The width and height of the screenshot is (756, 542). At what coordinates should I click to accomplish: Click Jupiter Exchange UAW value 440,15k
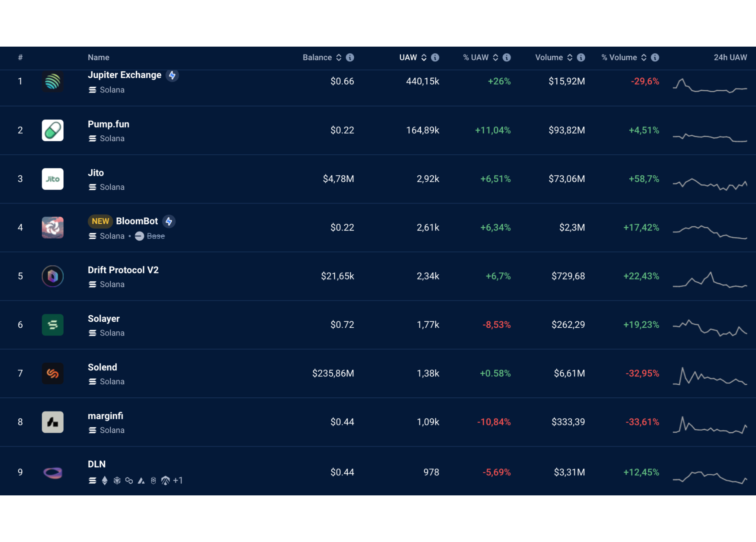click(422, 82)
